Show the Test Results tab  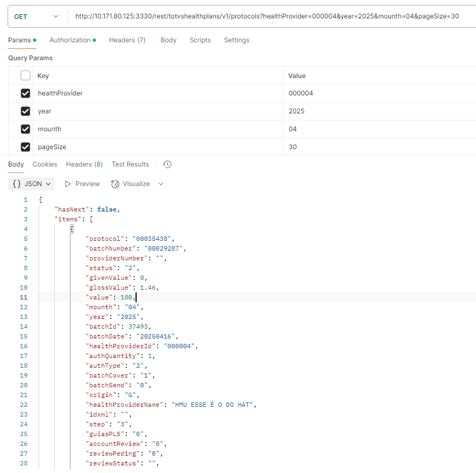[130, 164]
